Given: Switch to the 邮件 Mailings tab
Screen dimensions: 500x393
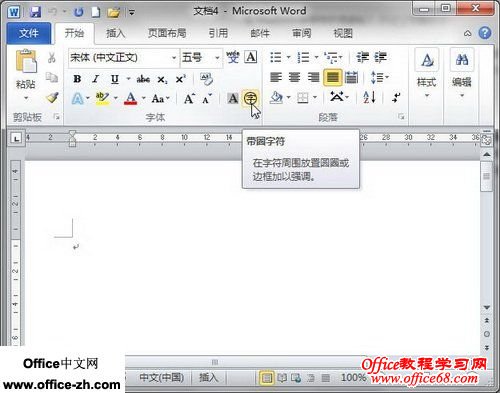Looking at the screenshot, I should [x=260, y=33].
